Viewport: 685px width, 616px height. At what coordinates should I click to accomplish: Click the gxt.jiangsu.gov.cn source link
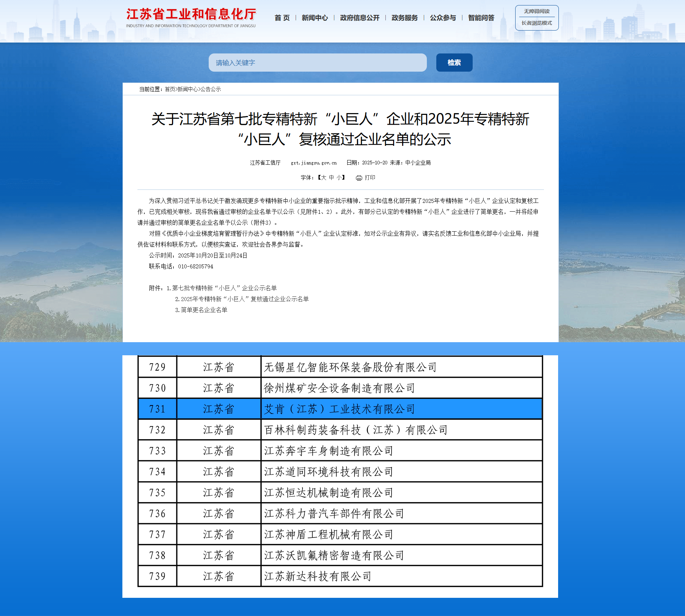click(x=313, y=163)
